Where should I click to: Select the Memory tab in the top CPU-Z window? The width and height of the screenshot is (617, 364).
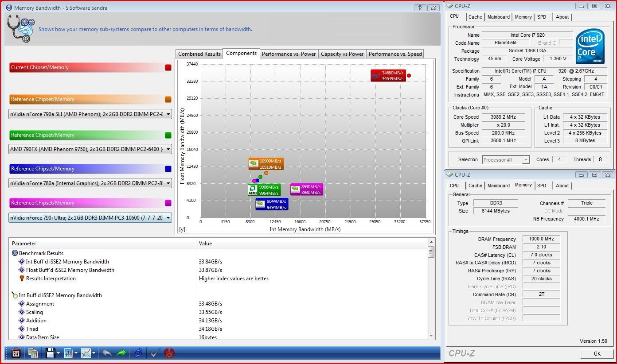(x=523, y=17)
